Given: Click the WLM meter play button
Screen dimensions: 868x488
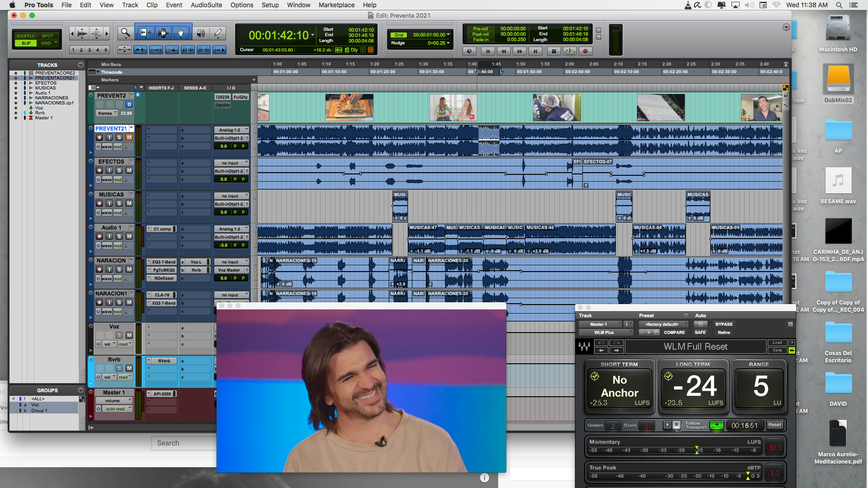Looking at the screenshot, I should coord(667,425).
